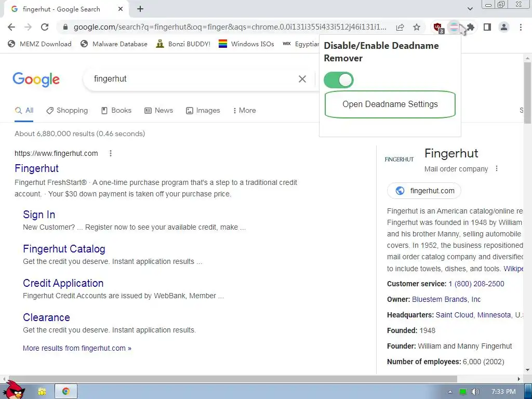
Task: Clear the search box with the X
Action: 302,79
